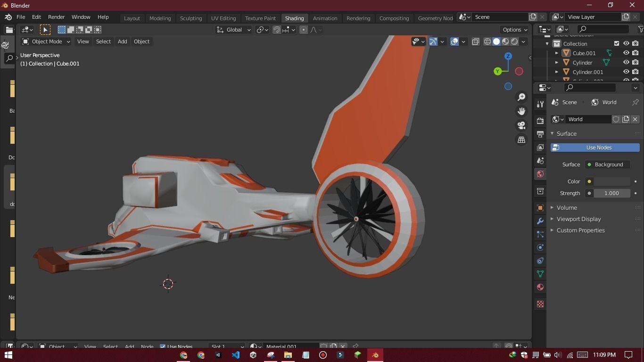Open the viewport Select menu
Image resolution: width=644 pixels, height=362 pixels.
[x=103, y=41]
